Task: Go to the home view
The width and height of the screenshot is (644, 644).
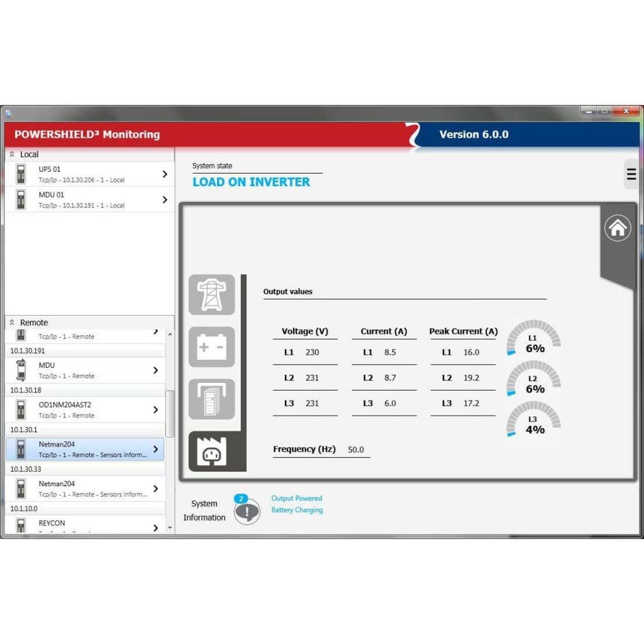Action: point(618,228)
